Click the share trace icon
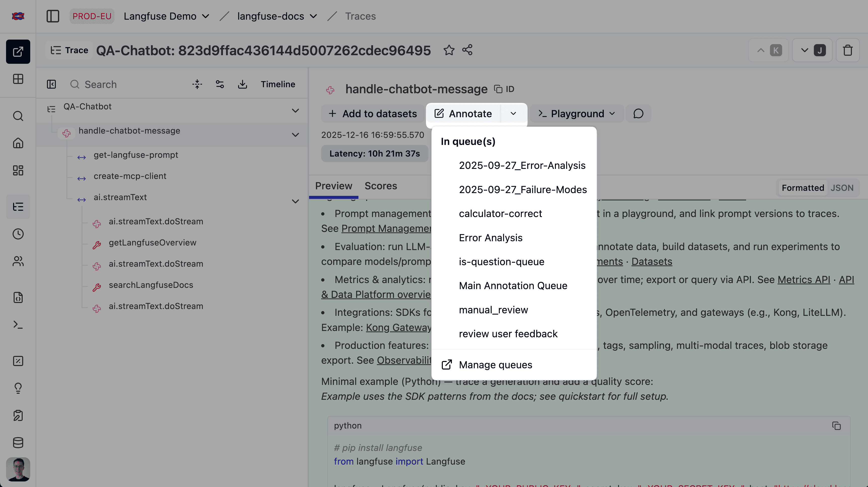The width and height of the screenshot is (868, 487). (467, 50)
